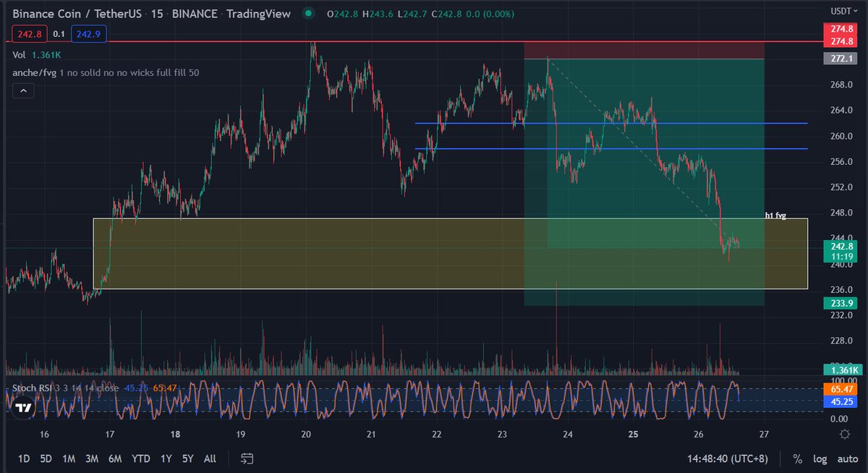Open chart settings gear icon
This screenshot has width=868, height=473.
pyautogui.click(x=844, y=434)
